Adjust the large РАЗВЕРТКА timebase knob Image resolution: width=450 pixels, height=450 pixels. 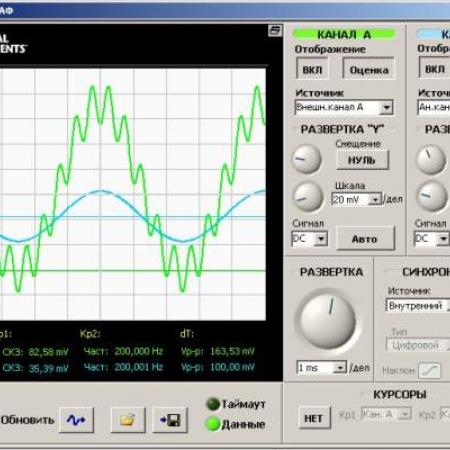[x=328, y=320]
